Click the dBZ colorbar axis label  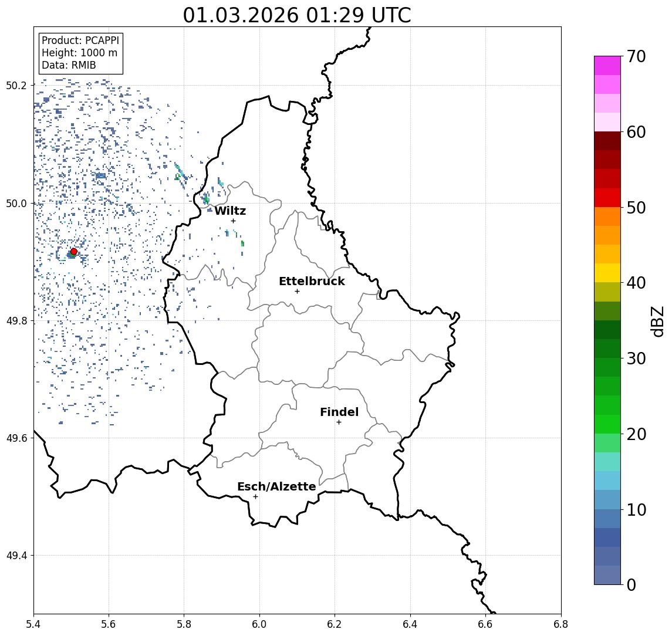coord(658,321)
